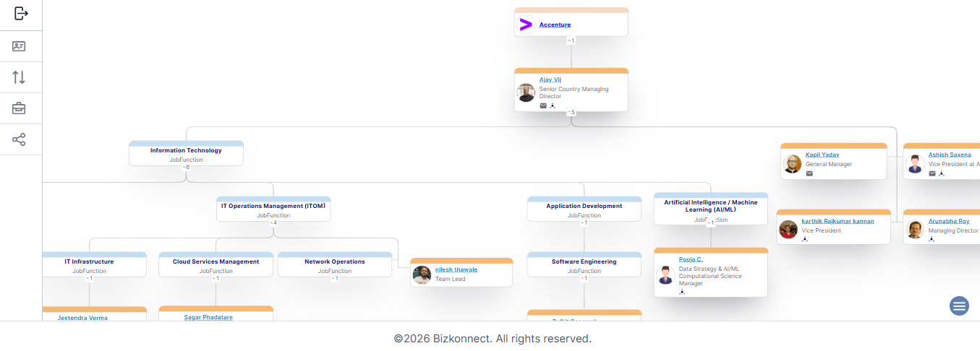Click Pooja C.'s avatar image
This screenshot has width=980, height=351.
pos(665,274)
